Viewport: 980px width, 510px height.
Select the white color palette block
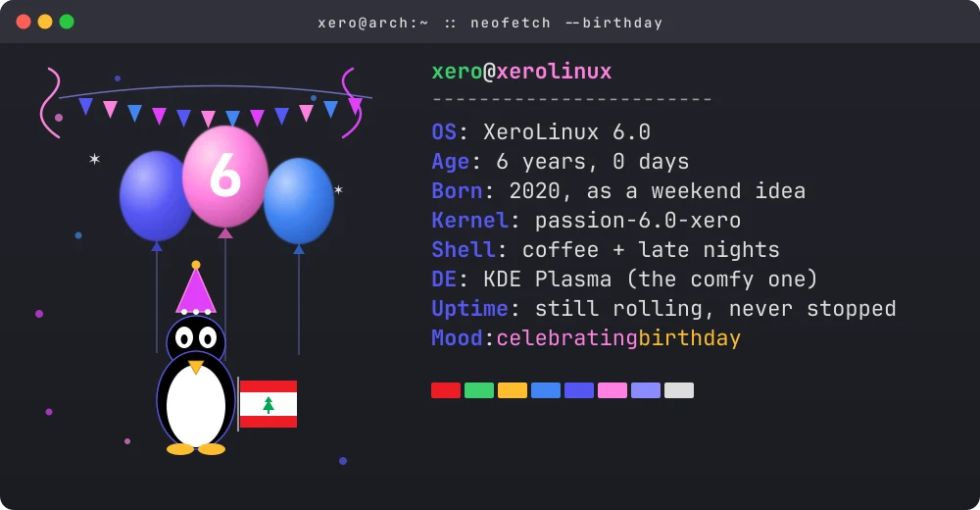(x=679, y=390)
